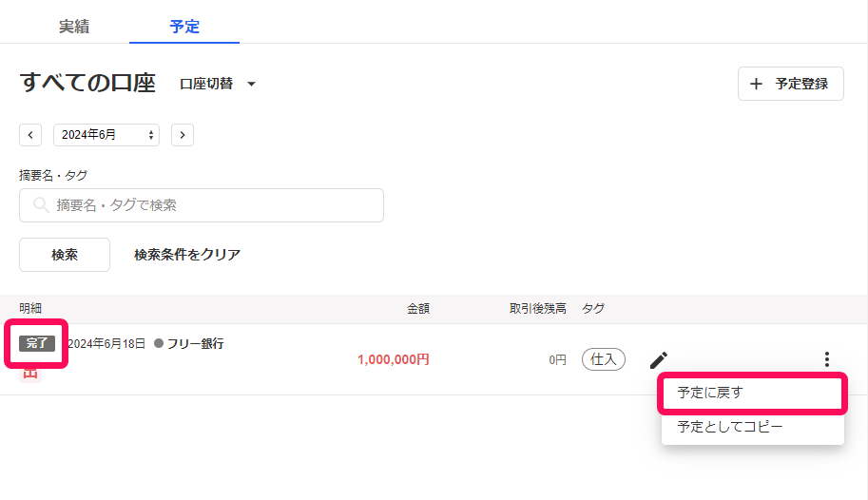Screen dimensions: 868x500
Task: Focus the 摘要名・タグで検索 field
Action: click(202, 205)
